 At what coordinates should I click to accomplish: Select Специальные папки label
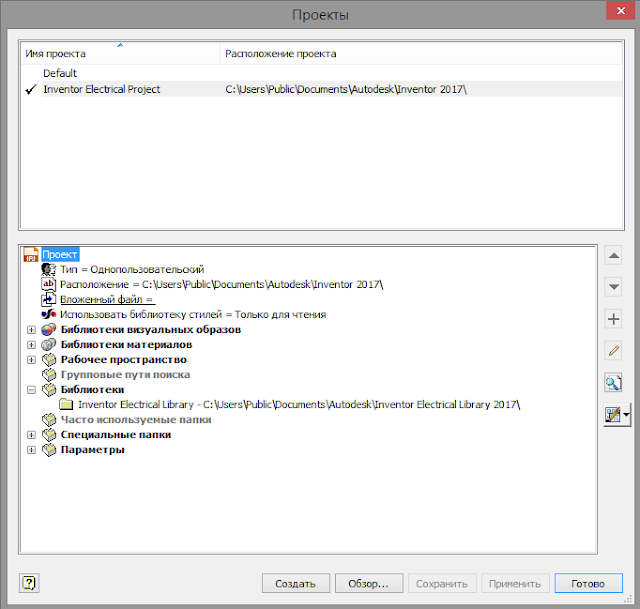point(116,435)
